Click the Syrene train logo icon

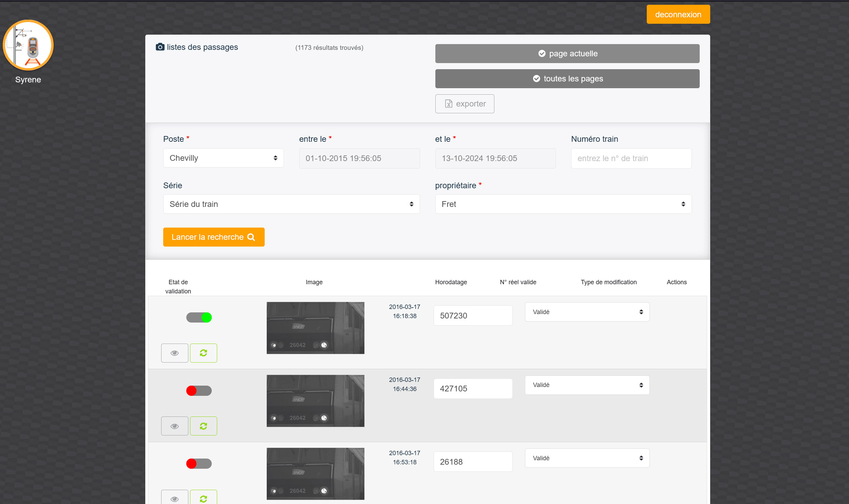pyautogui.click(x=28, y=45)
